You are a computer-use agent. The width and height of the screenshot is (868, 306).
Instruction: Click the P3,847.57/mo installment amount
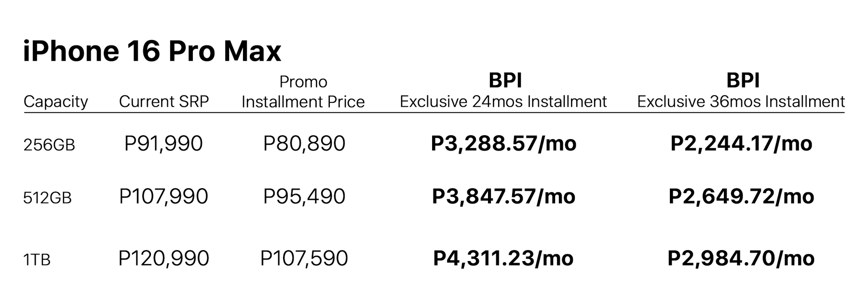(x=503, y=196)
